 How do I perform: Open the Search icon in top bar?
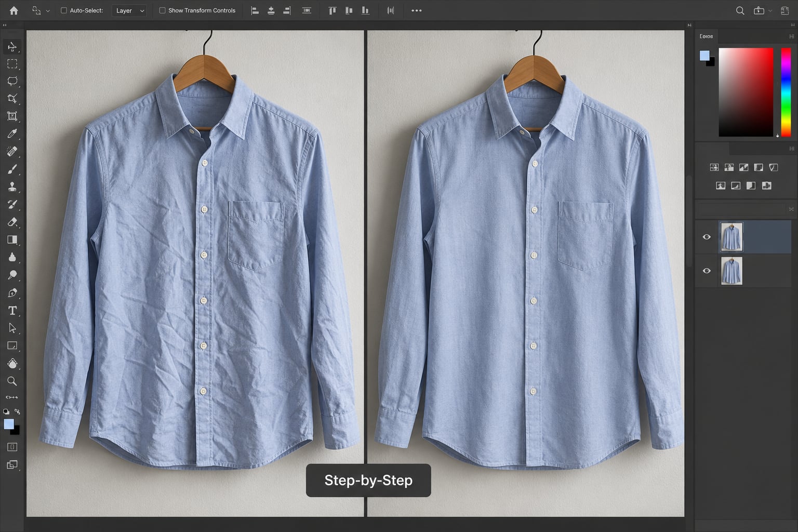coord(740,10)
